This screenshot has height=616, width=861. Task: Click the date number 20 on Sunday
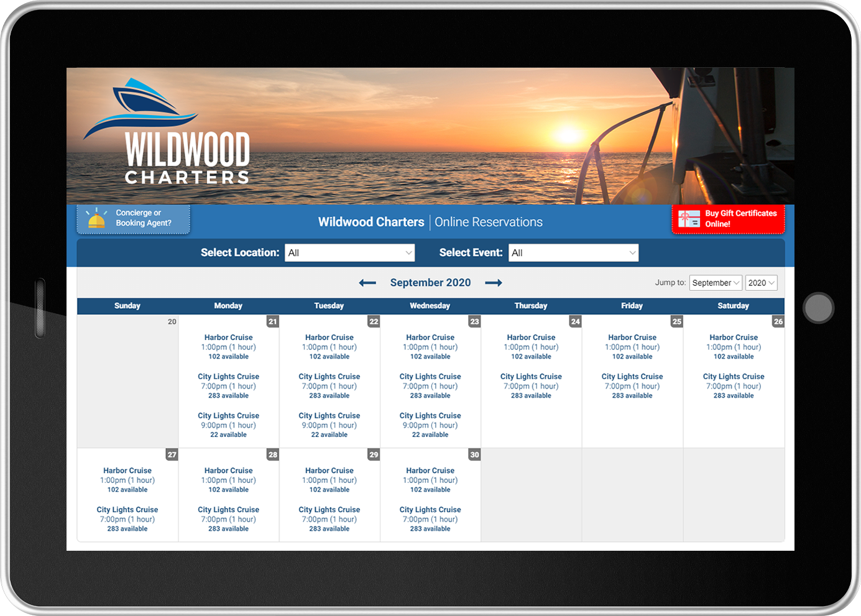pyautogui.click(x=172, y=321)
